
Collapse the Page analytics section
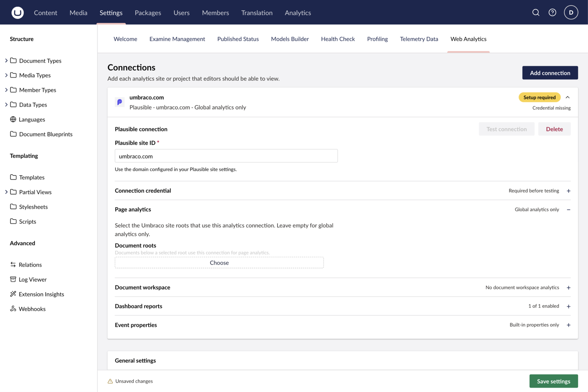[x=568, y=209]
